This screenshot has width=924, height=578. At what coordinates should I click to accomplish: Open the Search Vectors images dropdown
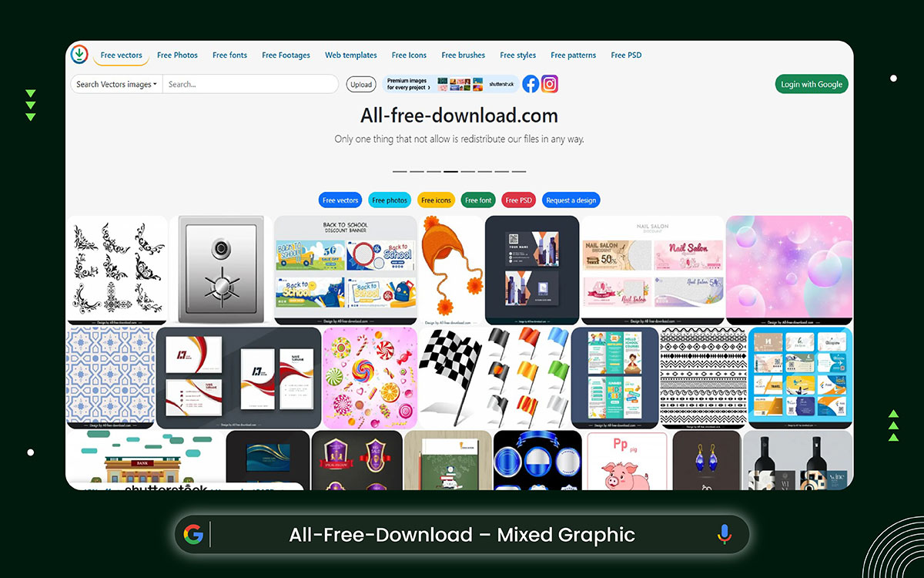pyautogui.click(x=114, y=84)
